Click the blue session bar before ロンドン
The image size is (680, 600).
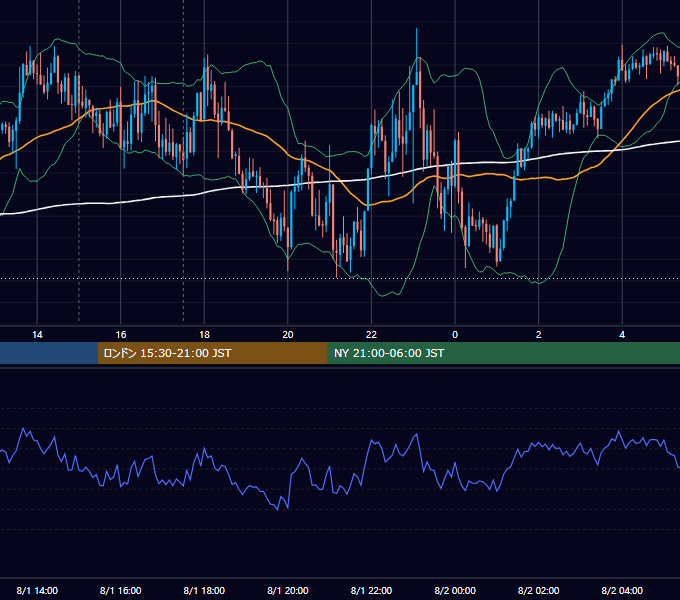49,353
